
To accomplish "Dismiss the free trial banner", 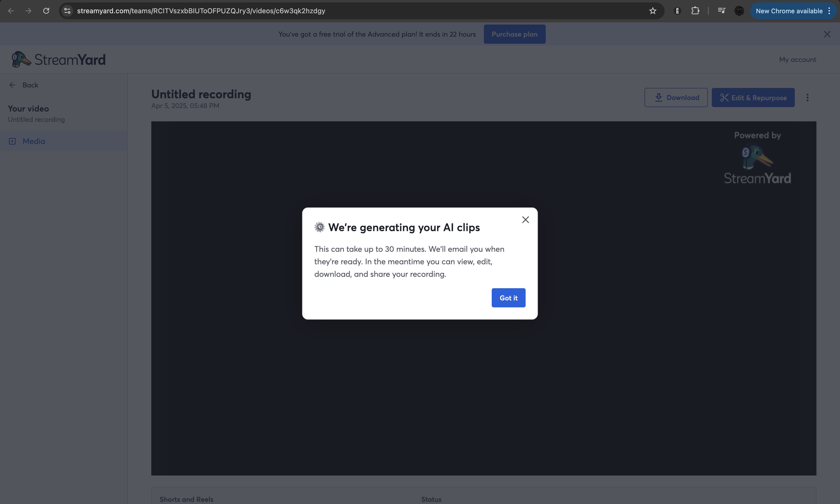I will (x=827, y=34).
